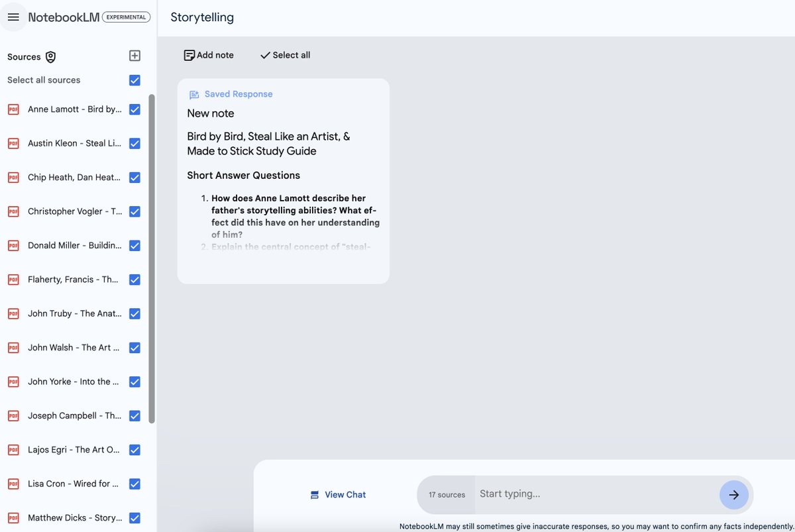The height and width of the screenshot is (532, 795).
Task: Uncheck Austin Kleon - Steal Like source
Action: pos(134,143)
